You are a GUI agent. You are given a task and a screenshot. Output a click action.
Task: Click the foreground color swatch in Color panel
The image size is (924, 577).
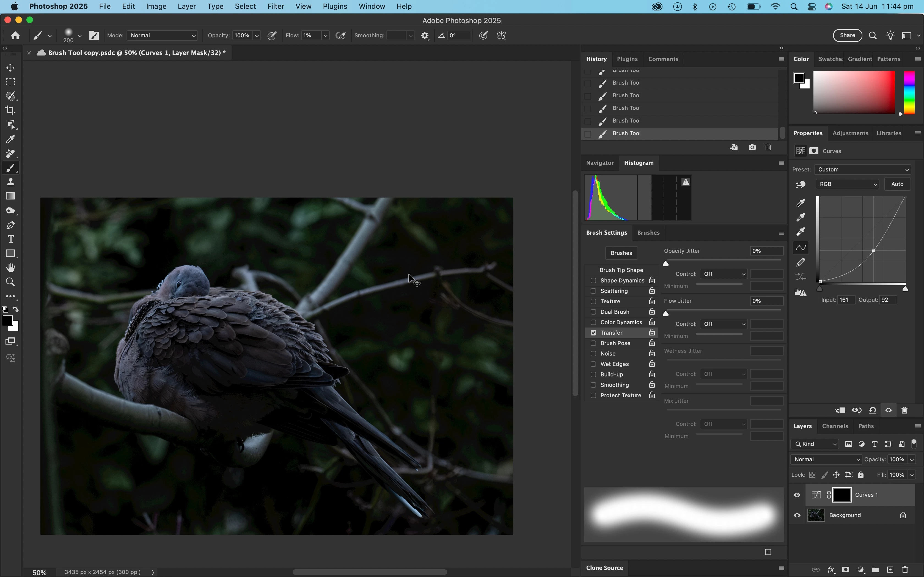(x=798, y=78)
